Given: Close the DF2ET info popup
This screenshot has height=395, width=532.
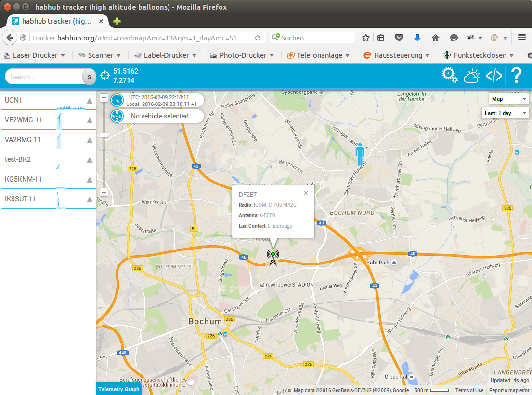Looking at the screenshot, I should point(306,193).
